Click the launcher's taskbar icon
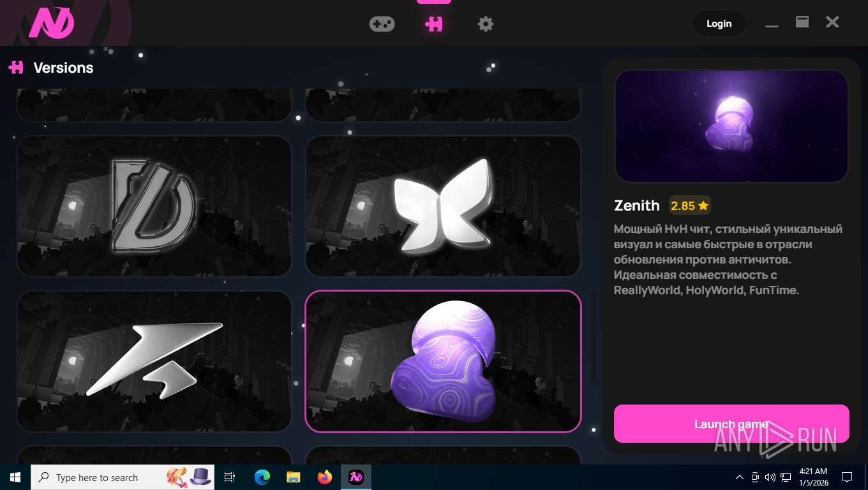 [355, 477]
